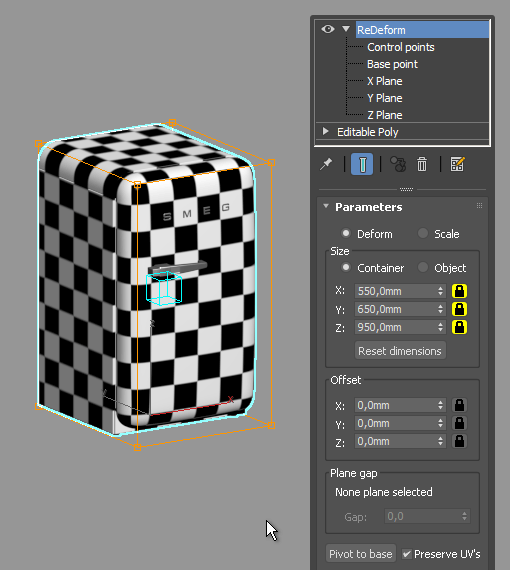The width and height of the screenshot is (510, 570).
Task: Select Editable Poly in modifier stack
Action: point(368,132)
